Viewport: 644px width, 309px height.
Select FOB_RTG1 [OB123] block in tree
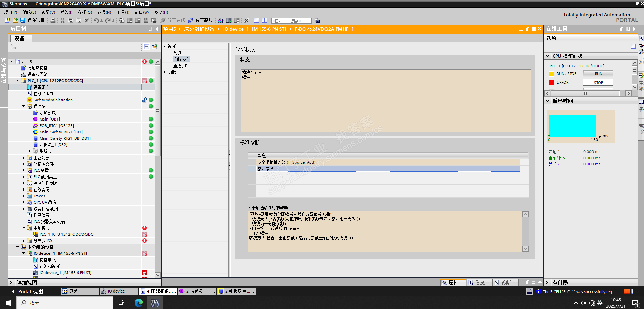click(x=57, y=126)
